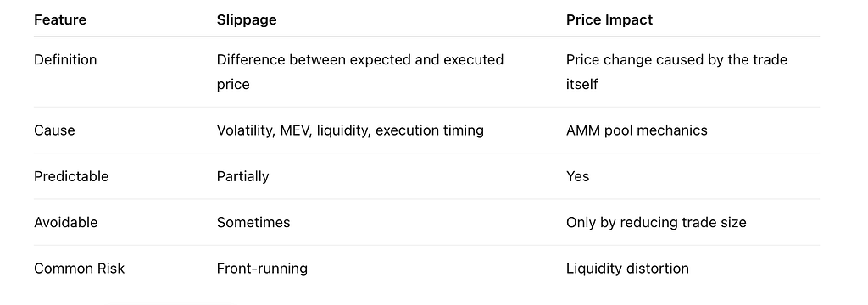This screenshot has width=868, height=305.
Task: Click the 'Volatility, MEV, liquidity' cell
Action: click(x=350, y=130)
